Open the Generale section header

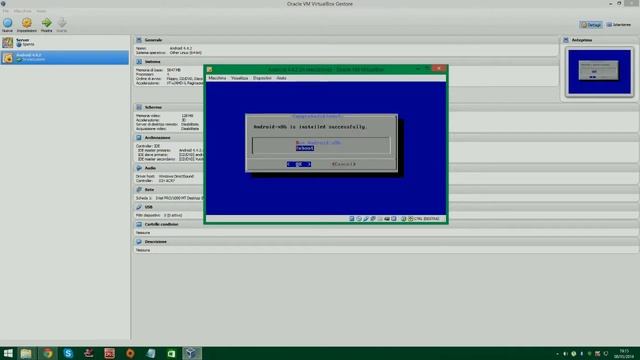coord(153,40)
